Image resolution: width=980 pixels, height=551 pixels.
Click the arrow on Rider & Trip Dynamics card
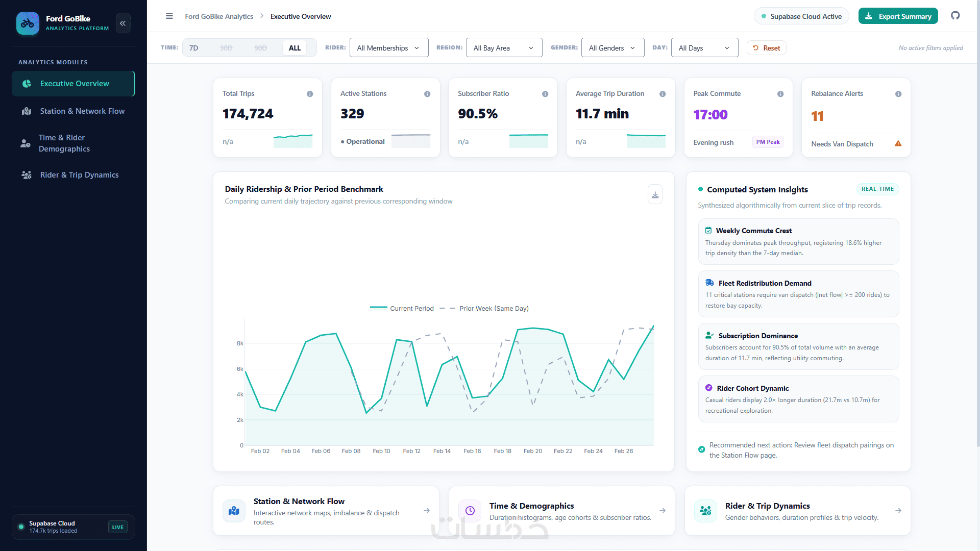pyautogui.click(x=898, y=511)
